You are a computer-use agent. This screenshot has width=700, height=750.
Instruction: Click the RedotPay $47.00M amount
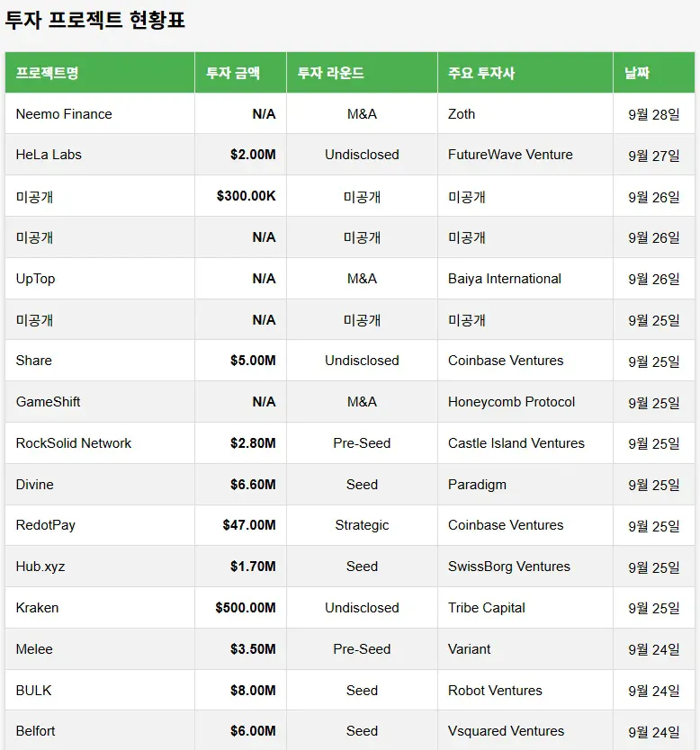coord(249,525)
